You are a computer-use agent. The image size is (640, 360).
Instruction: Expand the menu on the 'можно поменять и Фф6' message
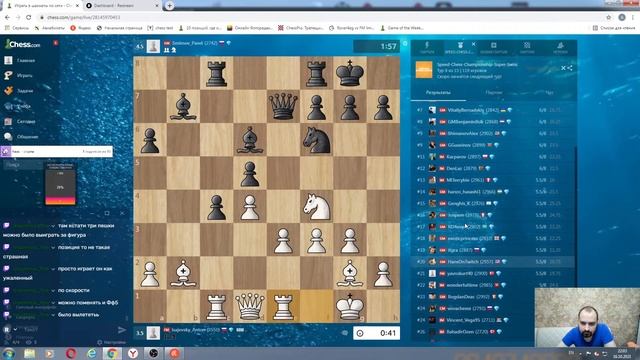pos(53,303)
